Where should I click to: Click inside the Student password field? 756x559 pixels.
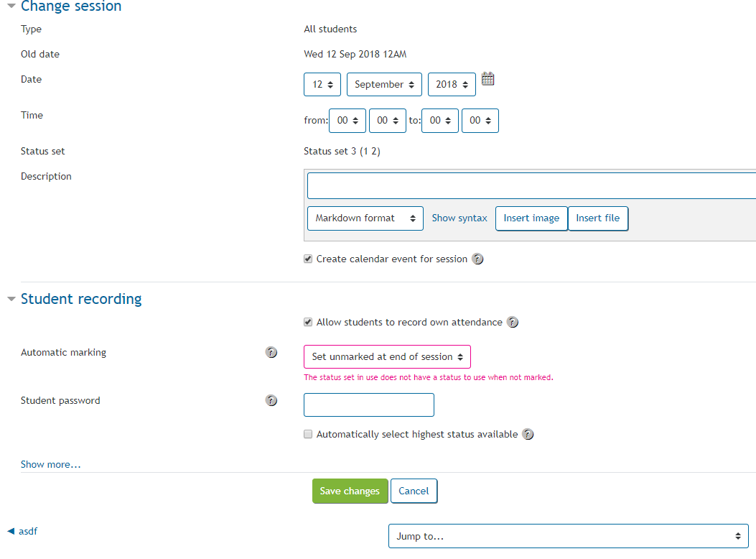pyautogui.click(x=368, y=405)
